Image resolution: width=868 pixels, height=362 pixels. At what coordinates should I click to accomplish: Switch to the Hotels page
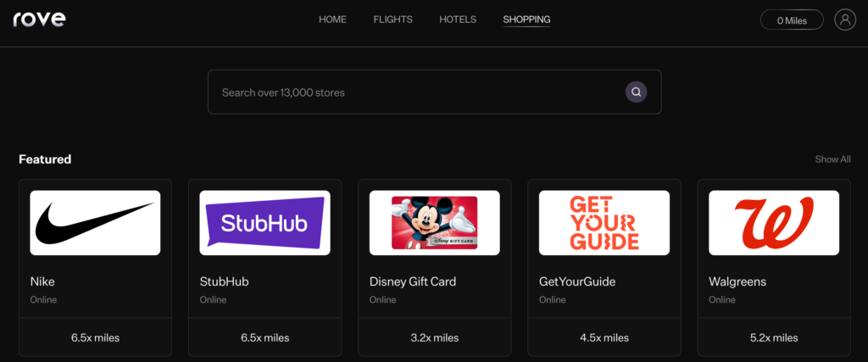coord(458,19)
